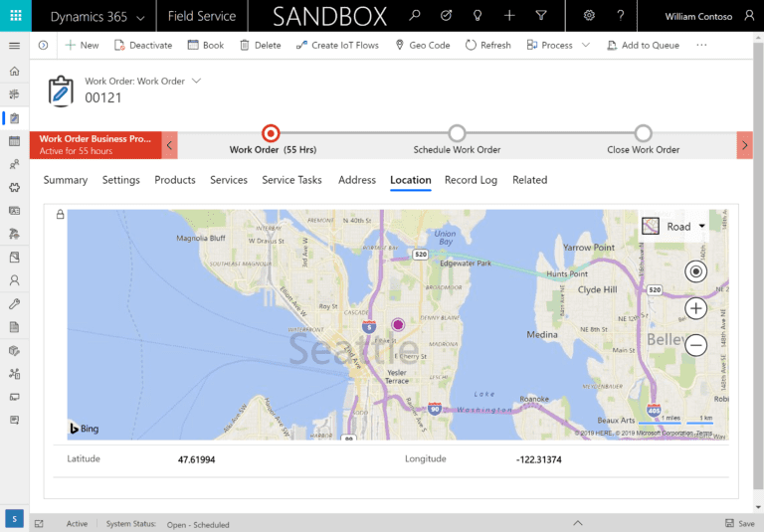This screenshot has height=532, width=764.
Task: Click the Save button
Action: [740, 523]
